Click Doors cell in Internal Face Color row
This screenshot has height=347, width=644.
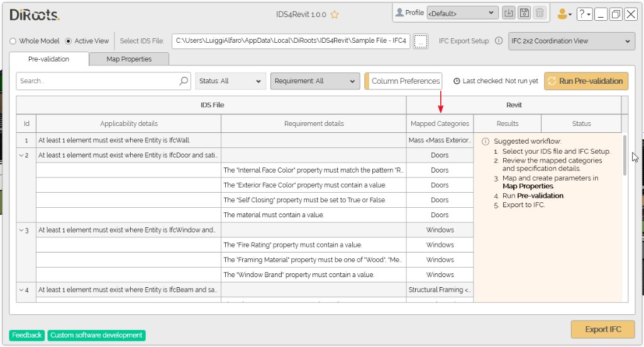point(440,170)
